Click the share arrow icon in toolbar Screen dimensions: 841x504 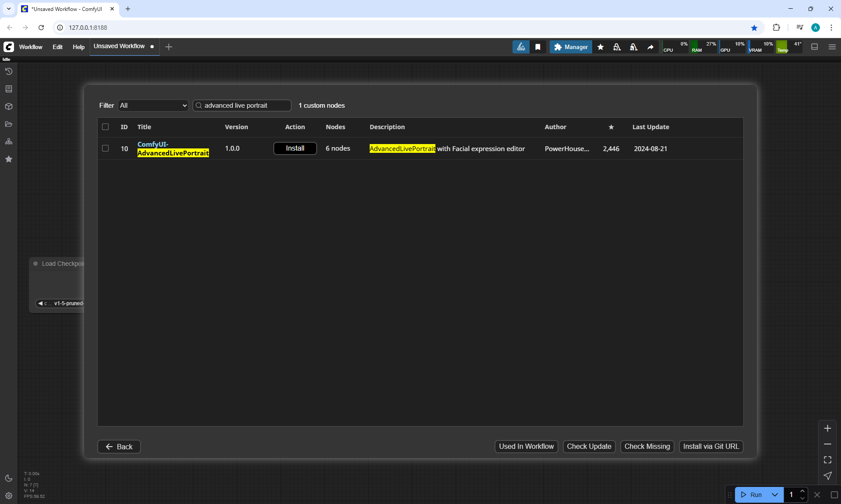(x=650, y=47)
